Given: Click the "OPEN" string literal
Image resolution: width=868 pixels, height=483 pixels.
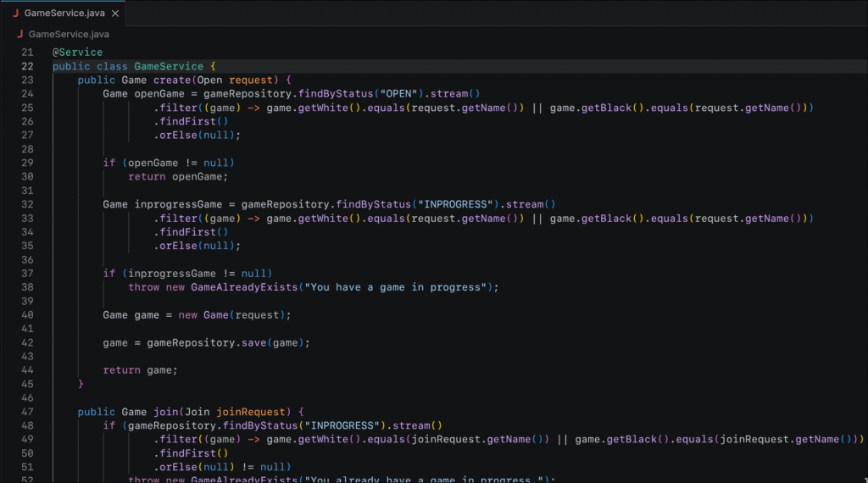Looking at the screenshot, I should pyautogui.click(x=398, y=94).
